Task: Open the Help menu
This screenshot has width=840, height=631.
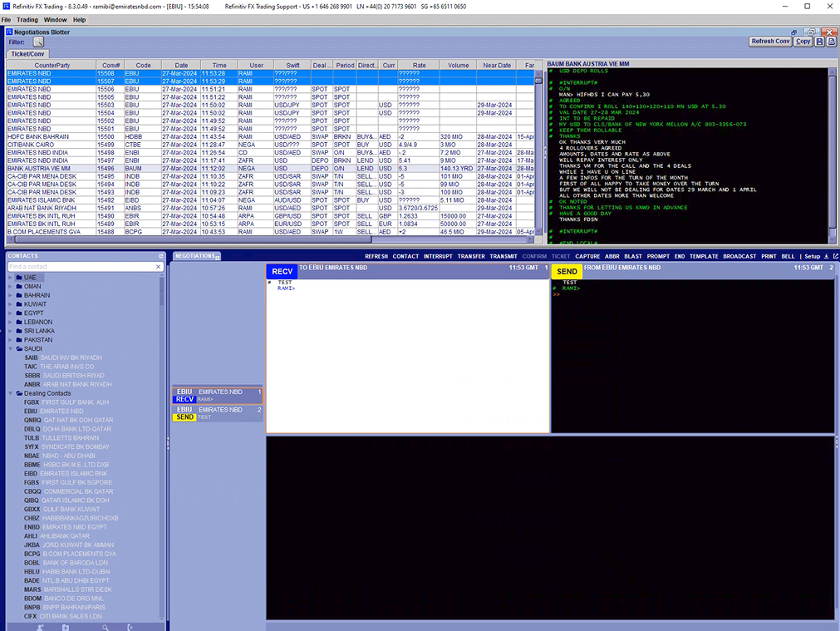Action: (79, 20)
